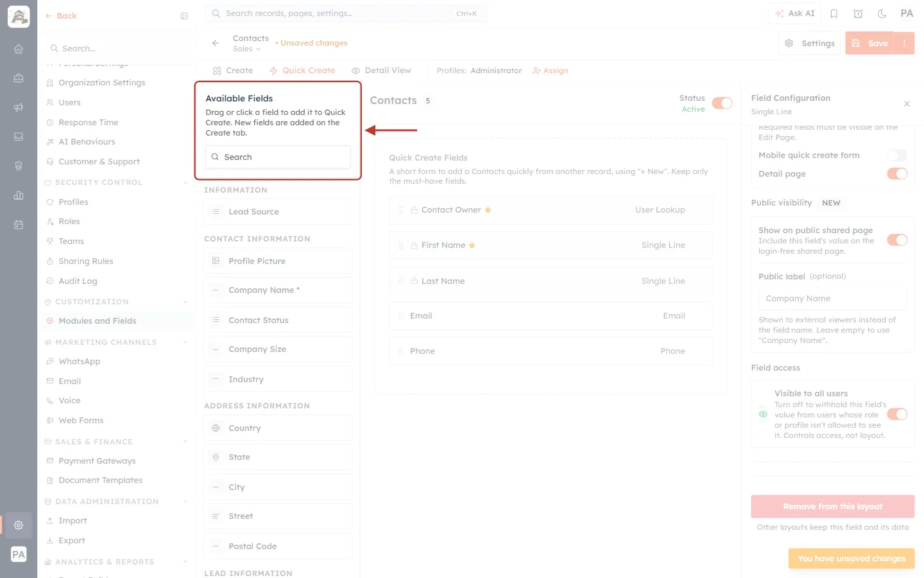Click the briefcase icon in the left rail
This screenshot has height=578, width=924.
tap(19, 78)
